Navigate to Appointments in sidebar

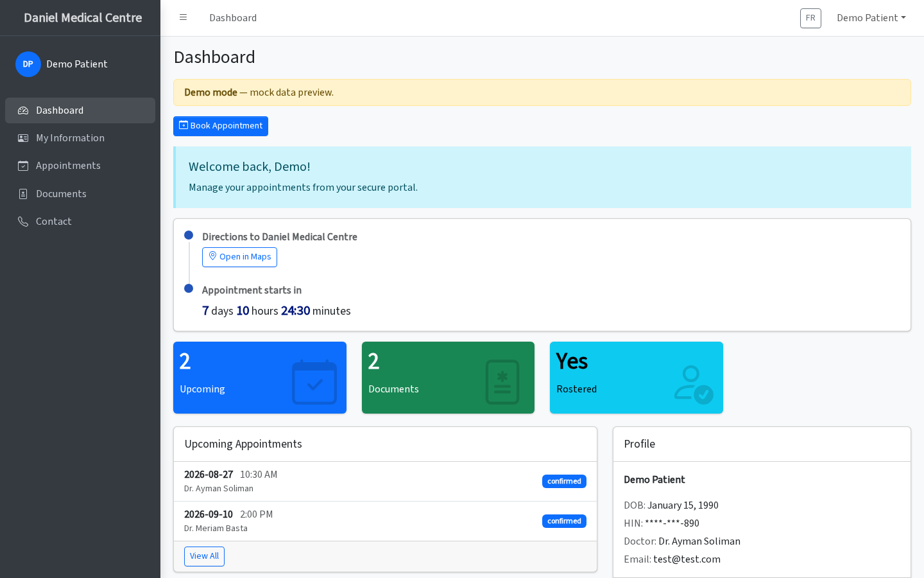[80, 166]
